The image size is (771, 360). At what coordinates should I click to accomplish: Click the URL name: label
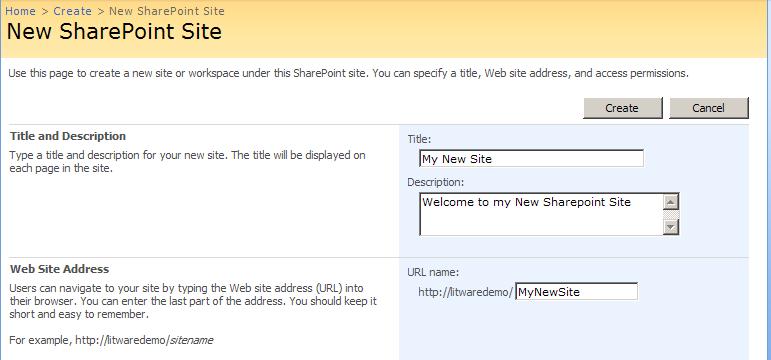click(433, 272)
